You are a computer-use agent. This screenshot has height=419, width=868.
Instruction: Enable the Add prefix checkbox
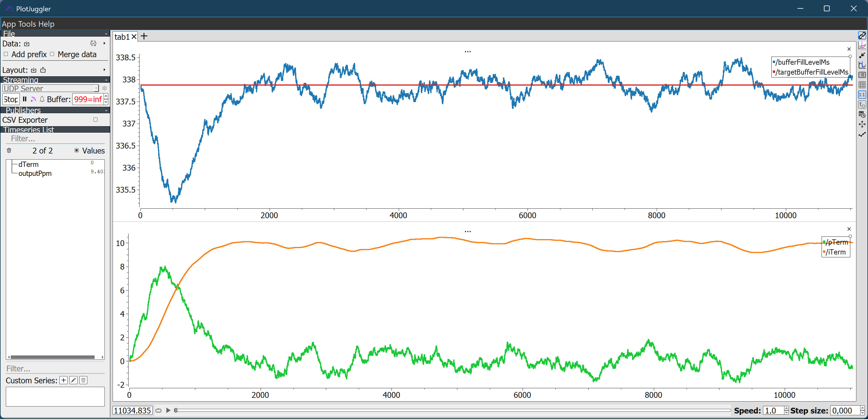(x=6, y=54)
